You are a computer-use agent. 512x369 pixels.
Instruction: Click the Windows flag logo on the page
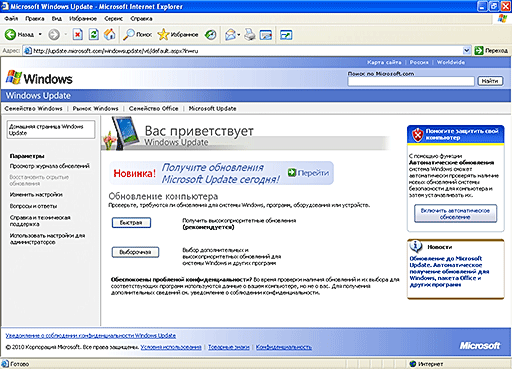coord(13,77)
